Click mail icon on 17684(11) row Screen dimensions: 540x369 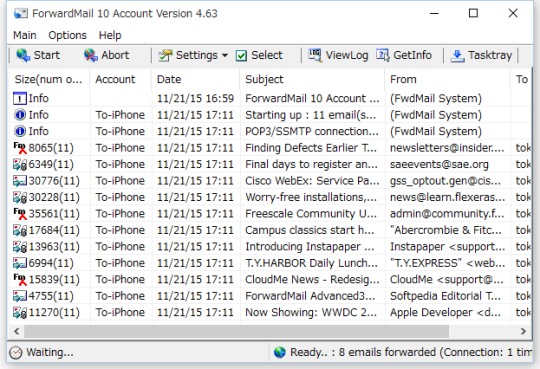coord(20,230)
